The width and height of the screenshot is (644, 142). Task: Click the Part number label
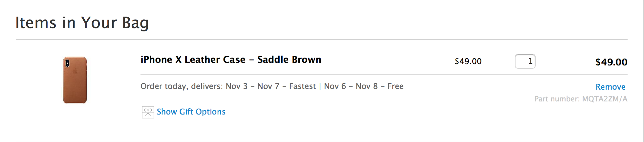tap(557, 99)
